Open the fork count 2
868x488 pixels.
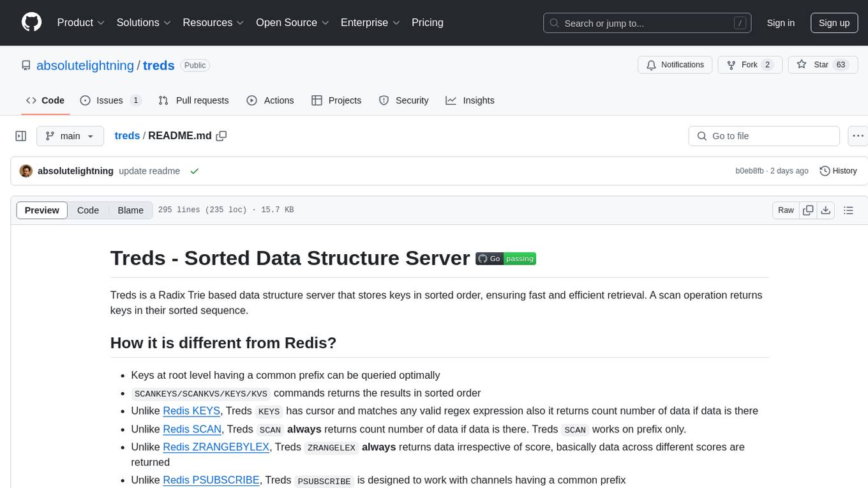[767, 65]
